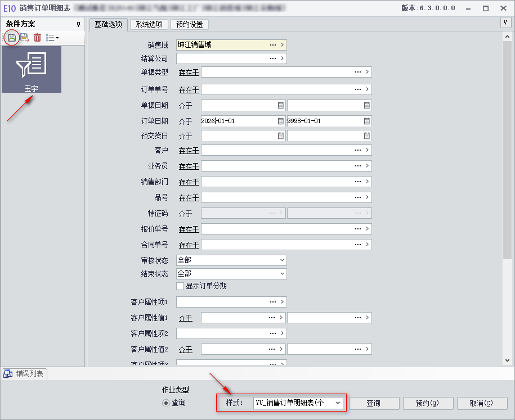Open calendar for 单据日期 end date
The image size is (515, 420).
click(x=367, y=105)
